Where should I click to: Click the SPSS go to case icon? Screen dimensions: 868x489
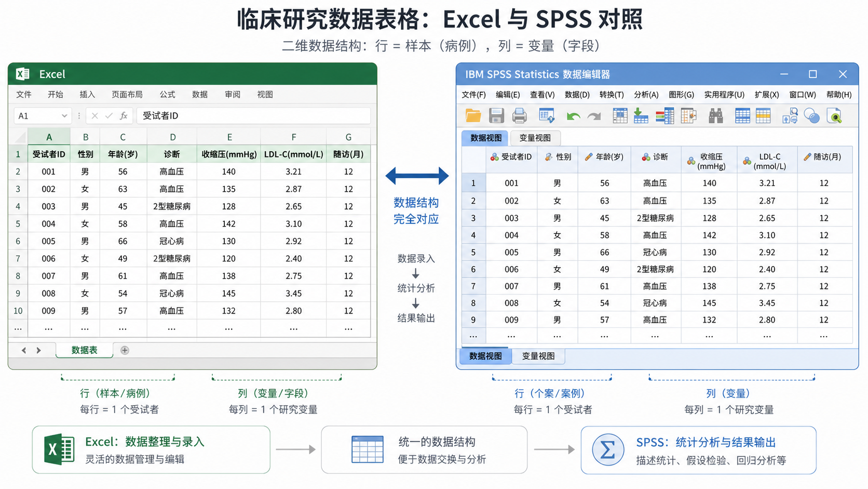(620, 116)
